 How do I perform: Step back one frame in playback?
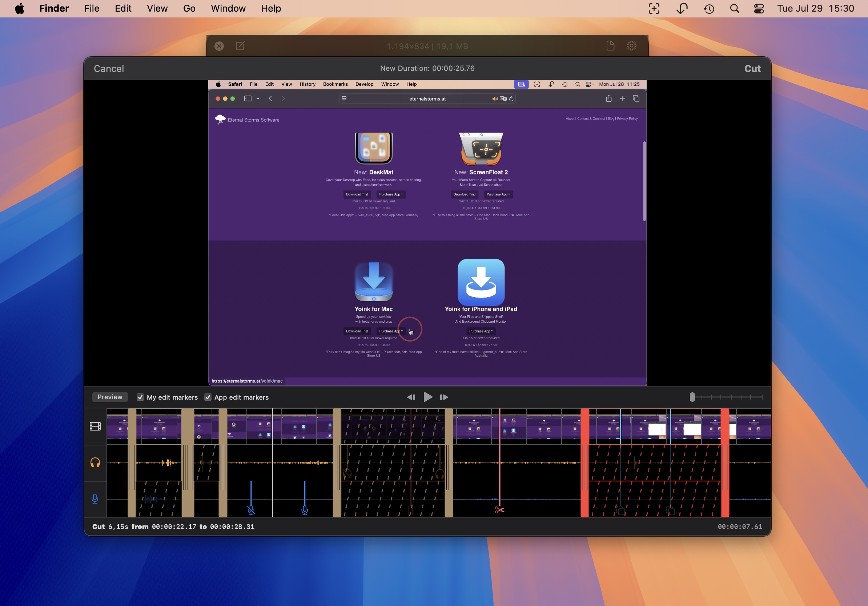coord(411,397)
